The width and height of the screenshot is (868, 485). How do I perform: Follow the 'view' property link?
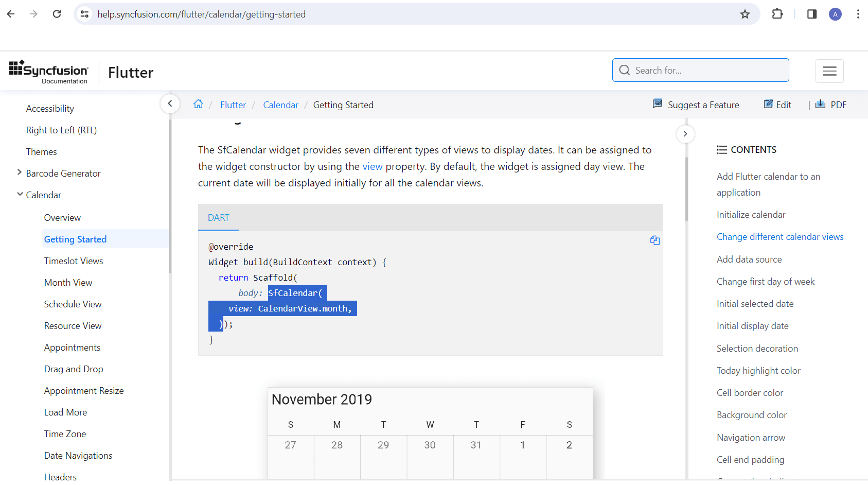pos(373,166)
